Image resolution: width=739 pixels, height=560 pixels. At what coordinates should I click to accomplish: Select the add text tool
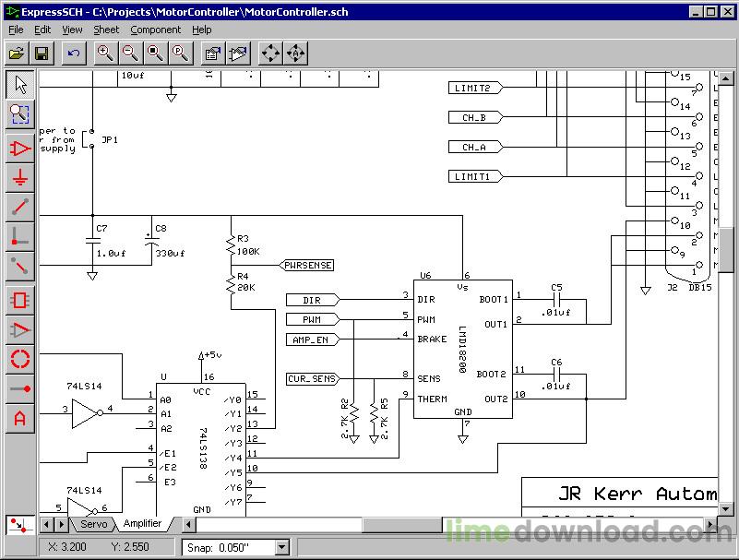coord(20,419)
